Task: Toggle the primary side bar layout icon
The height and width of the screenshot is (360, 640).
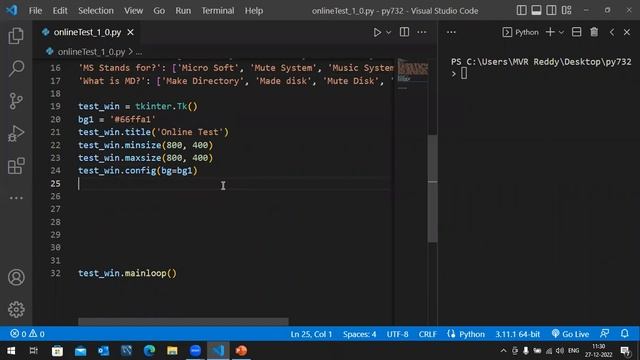Action: 521,10
